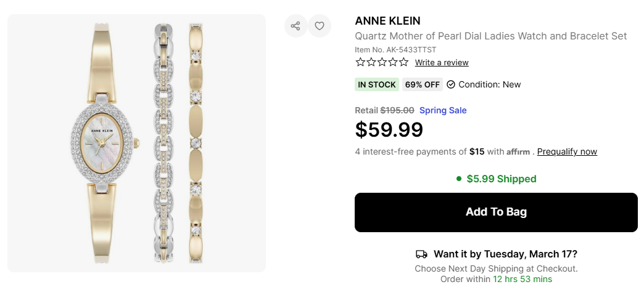This screenshot has width=644, height=295.
Task: Click the delivery truck icon
Action: pos(422,254)
